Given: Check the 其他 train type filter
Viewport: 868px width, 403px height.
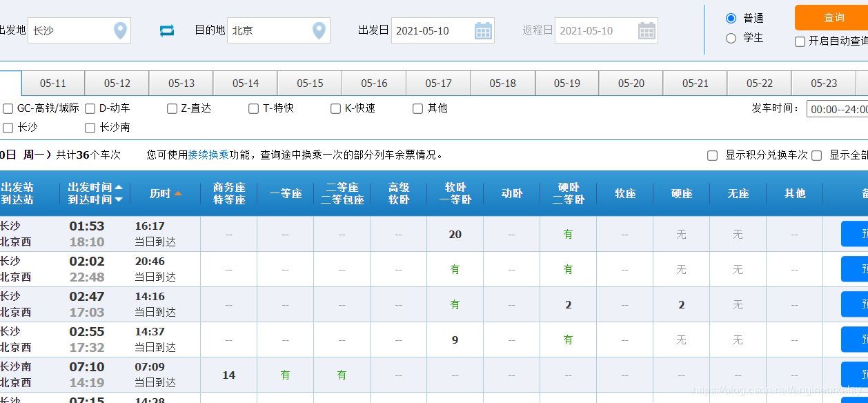Looking at the screenshot, I should [418, 108].
